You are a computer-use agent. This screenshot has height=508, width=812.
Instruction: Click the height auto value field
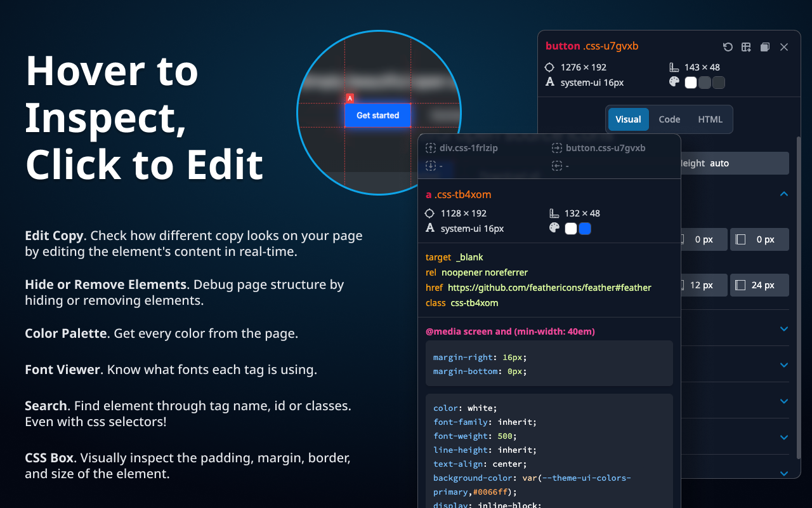(x=719, y=163)
